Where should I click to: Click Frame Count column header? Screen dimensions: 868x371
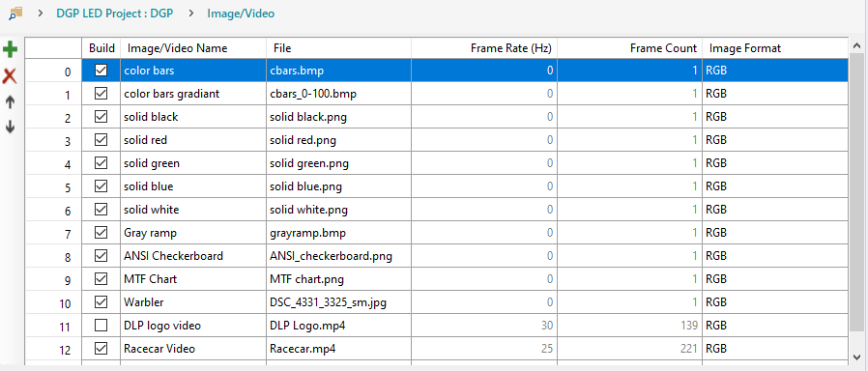(x=630, y=48)
